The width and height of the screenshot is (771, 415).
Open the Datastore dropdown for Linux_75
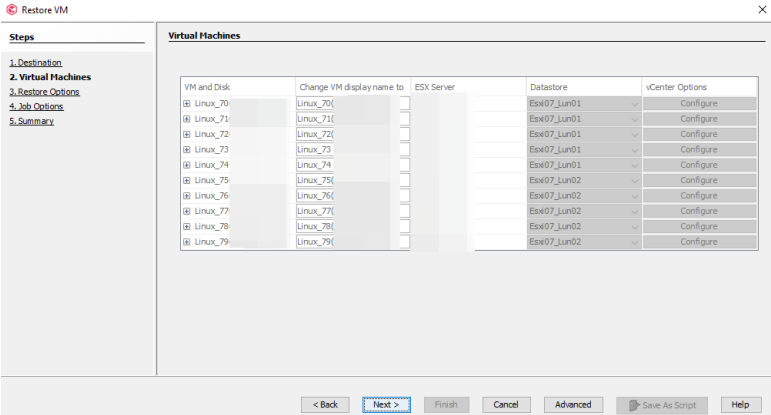tap(634, 180)
